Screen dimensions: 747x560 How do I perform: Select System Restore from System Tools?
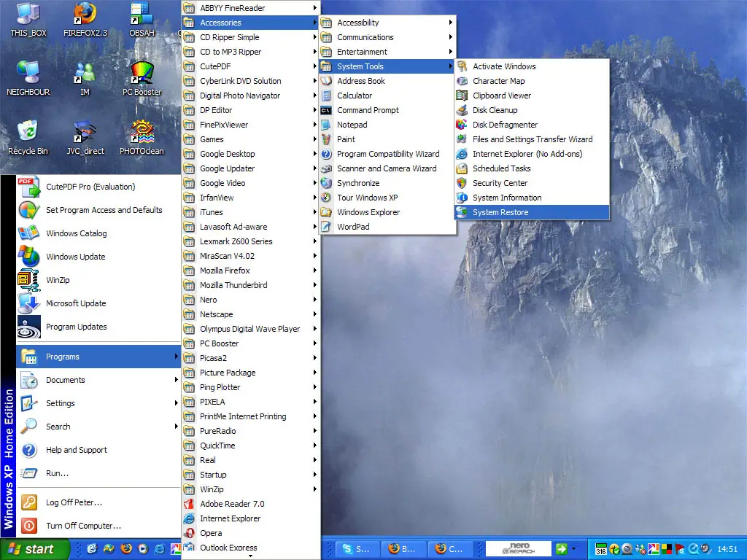pyautogui.click(x=532, y=212)
